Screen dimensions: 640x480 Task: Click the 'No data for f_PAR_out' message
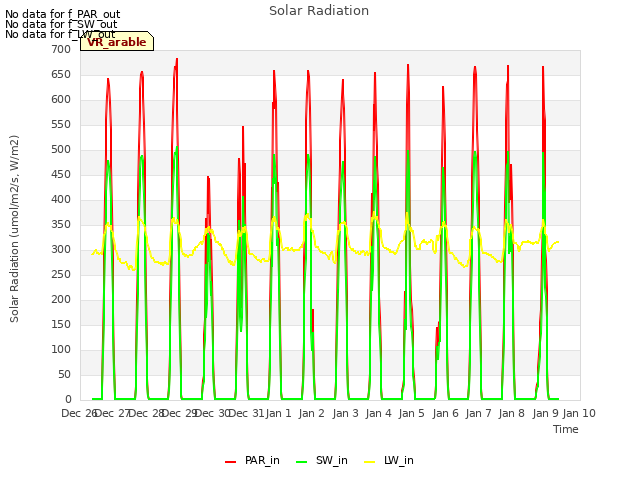[62, 14]
